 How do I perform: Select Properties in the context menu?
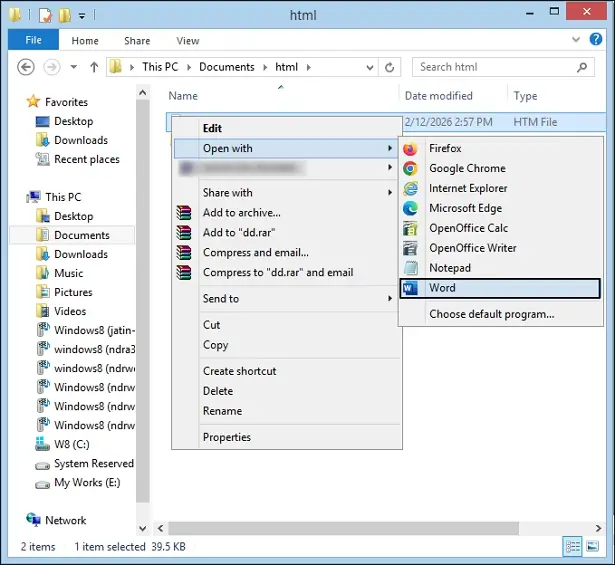pos(227,437)
